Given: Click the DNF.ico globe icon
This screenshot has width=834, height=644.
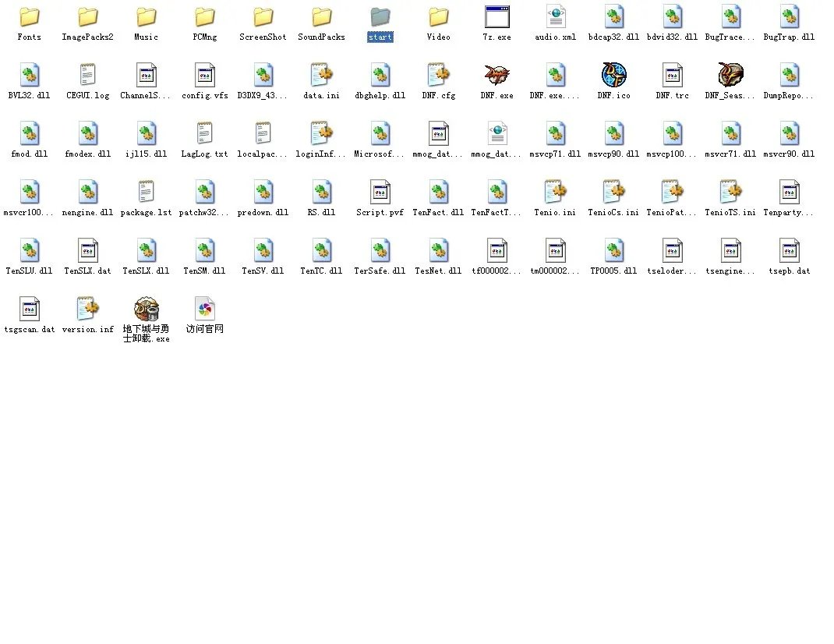Looking at the screenshot, I should point(613,76).
